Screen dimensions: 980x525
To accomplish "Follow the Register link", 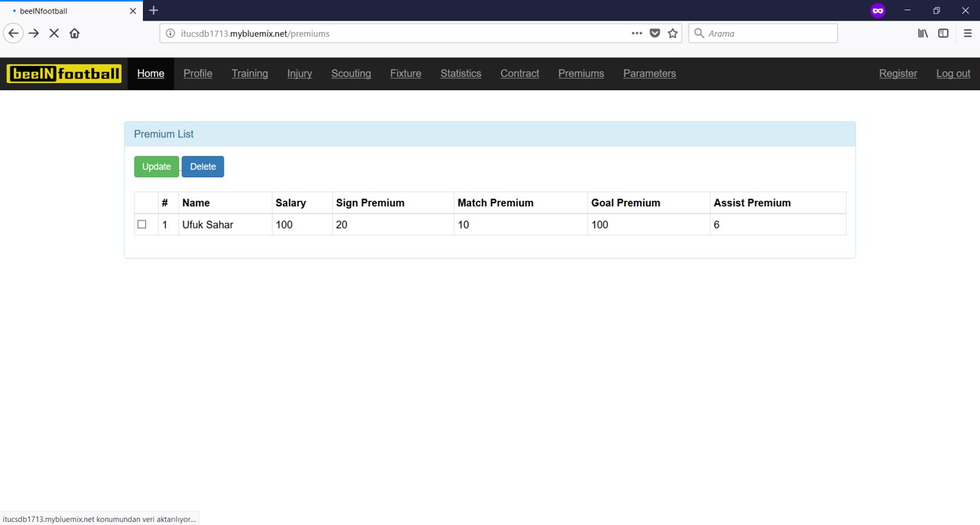I will [x=898, y=74].
